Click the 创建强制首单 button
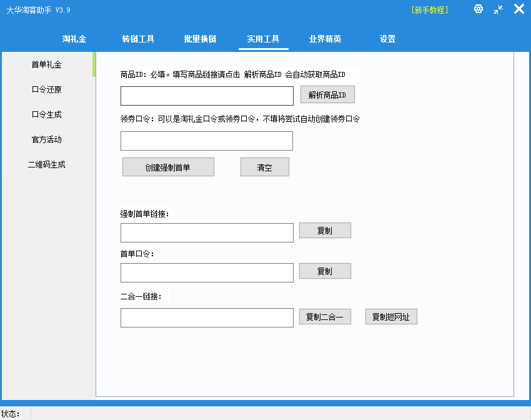The image size is (531, 420). click(168, 167)
